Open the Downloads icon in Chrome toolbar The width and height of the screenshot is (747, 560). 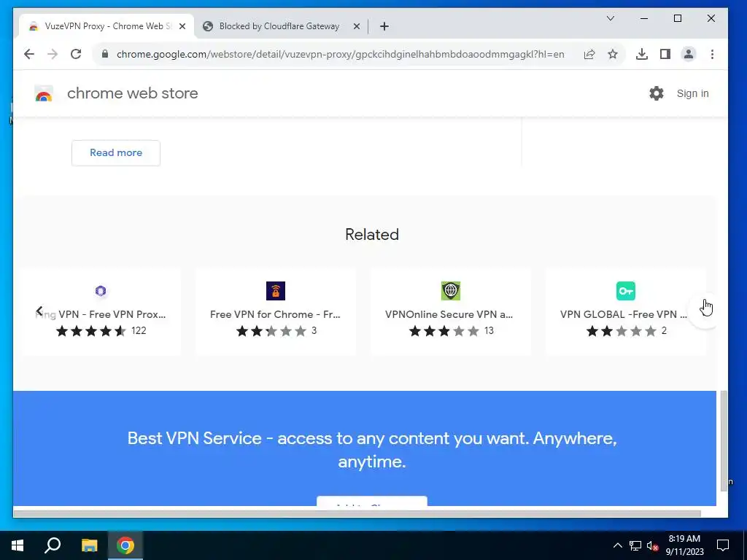click(x=642, y=54)
